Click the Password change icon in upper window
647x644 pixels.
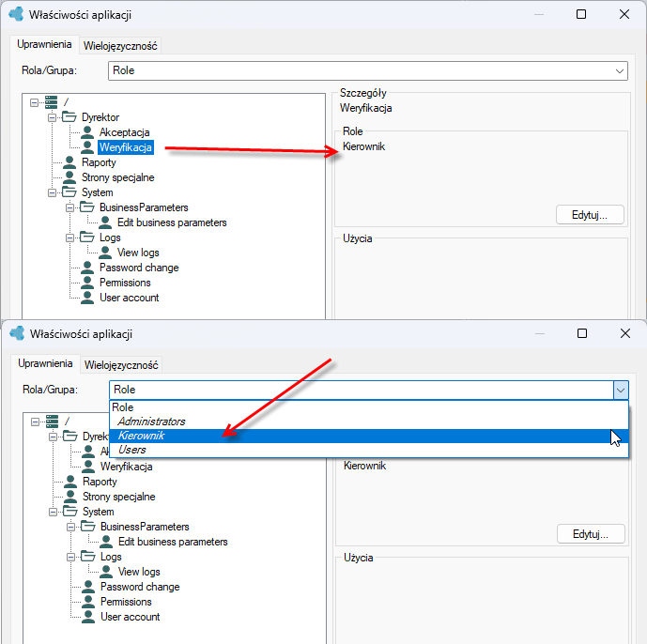pyautogui.click(x=87, y=268)
